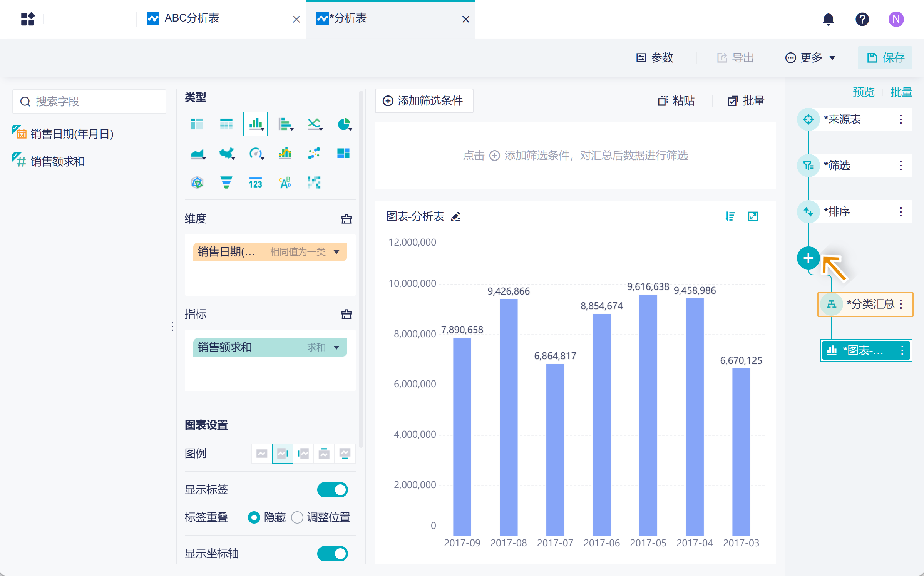Select the funnel chart type icon
The height and width of the screenshot is (576, 924).
click(x=226, y=183)
